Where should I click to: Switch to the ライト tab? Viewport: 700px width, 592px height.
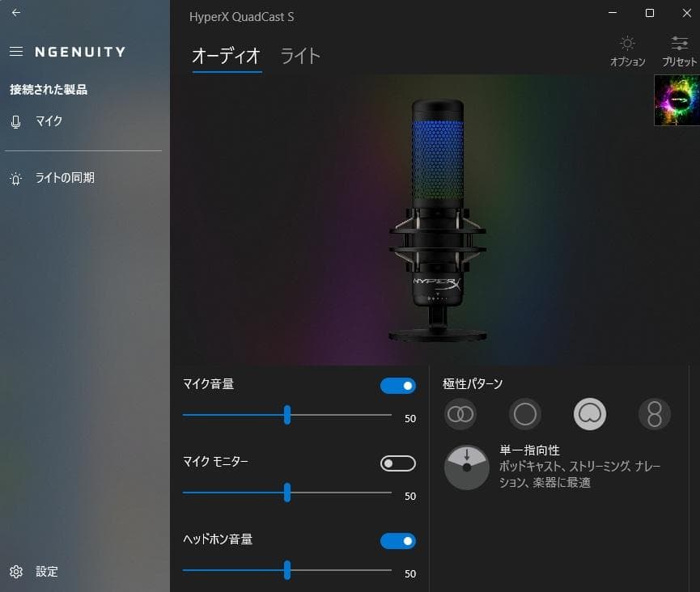coord(300,56)
